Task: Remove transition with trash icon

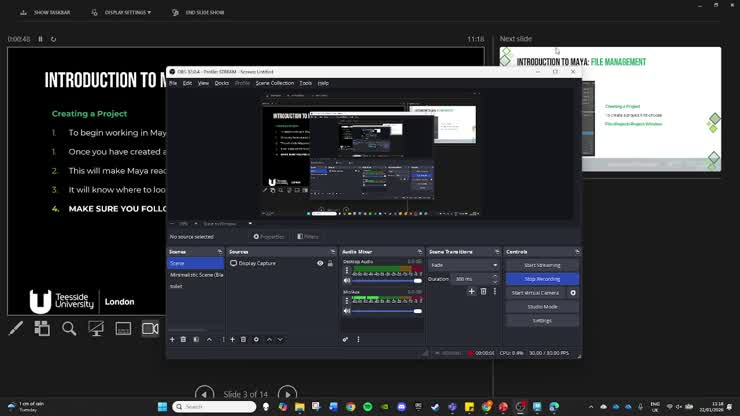Action: [x=483, y=292]
